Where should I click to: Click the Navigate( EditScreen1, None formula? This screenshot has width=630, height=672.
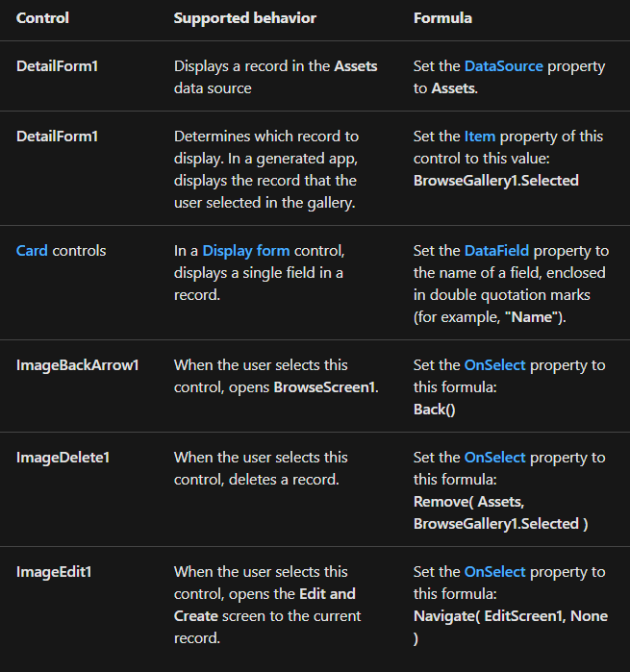pyautogui.click(x=510, y=616)
